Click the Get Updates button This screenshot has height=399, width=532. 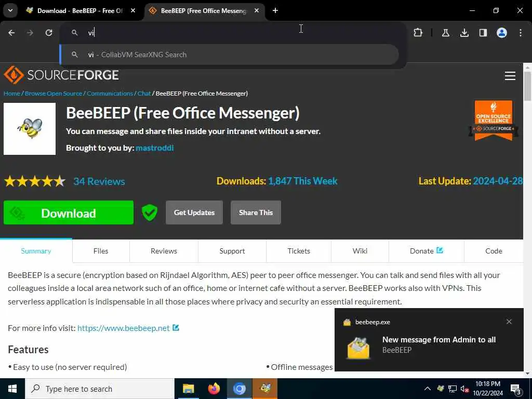pyautogui.click(x=194, y=212)
